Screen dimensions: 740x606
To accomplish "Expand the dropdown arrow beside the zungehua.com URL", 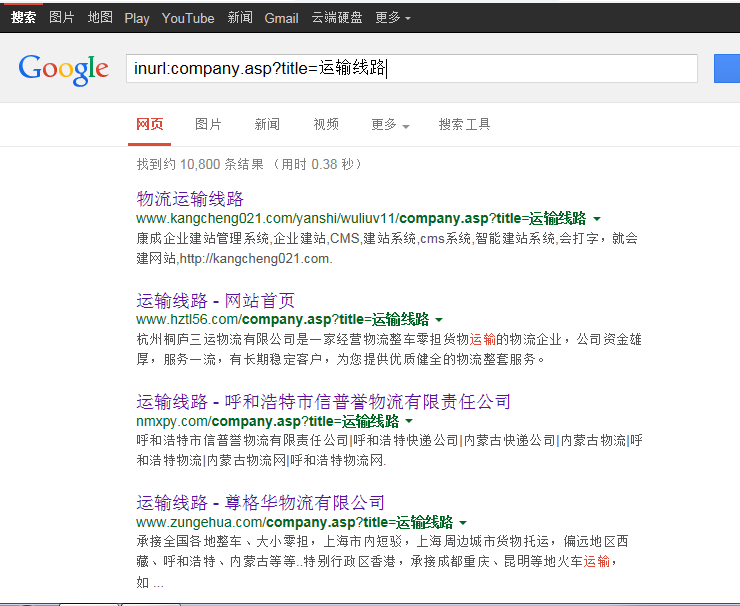I will [x=463, y=522].
